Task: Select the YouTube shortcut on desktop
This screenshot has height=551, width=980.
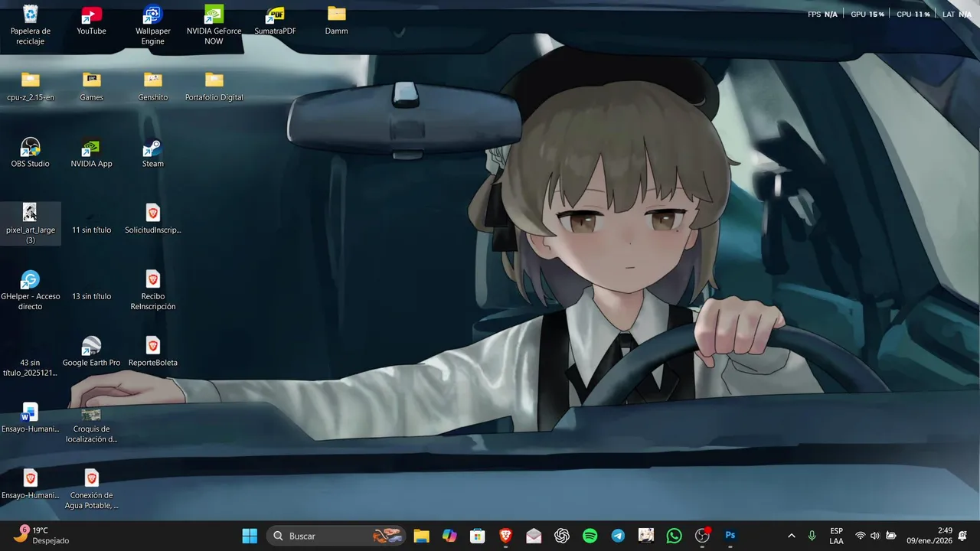Action: (x=91, y=21)
